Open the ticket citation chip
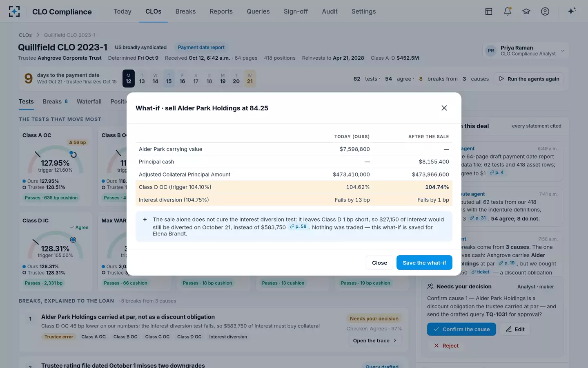 tap(480, 272)
